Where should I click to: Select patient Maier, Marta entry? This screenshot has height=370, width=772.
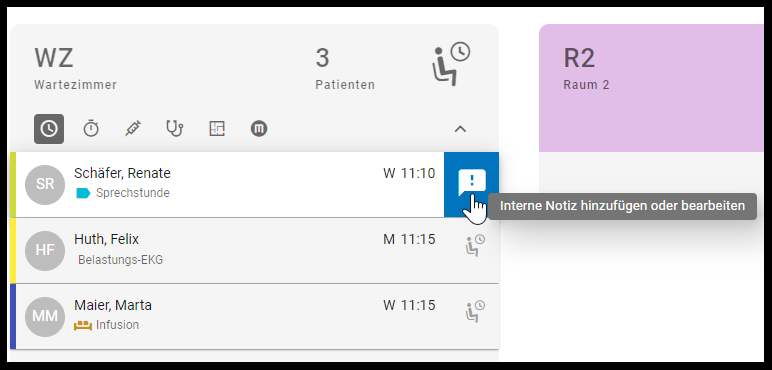(x=255, y=316)
